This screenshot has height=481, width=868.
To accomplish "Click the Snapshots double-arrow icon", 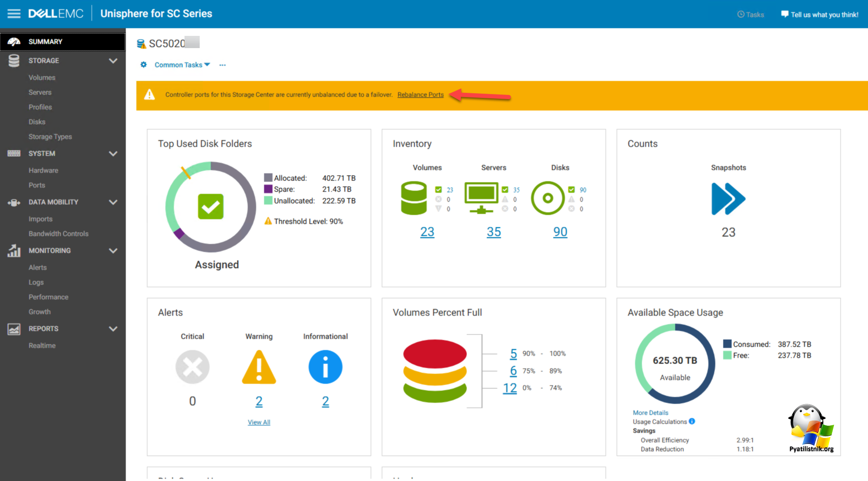I will click(728, 199).
